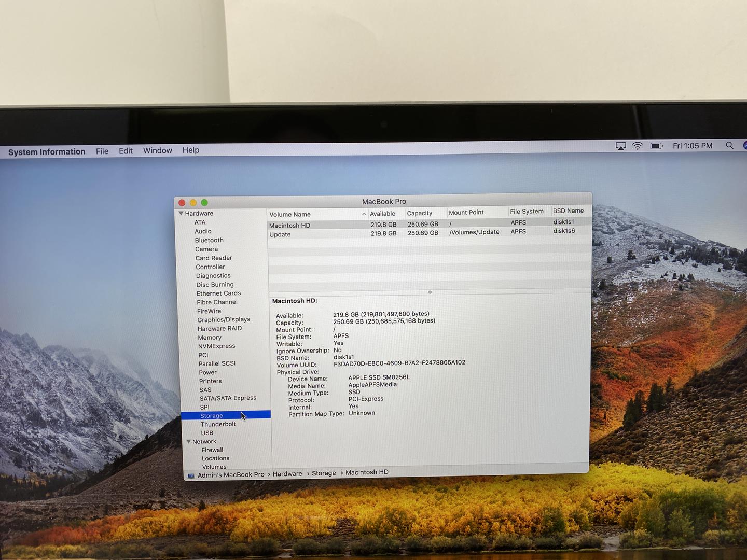Select NVMExpress in the sidebar
The width and height of the screenshot is (747, 560).
coord(216,346)
